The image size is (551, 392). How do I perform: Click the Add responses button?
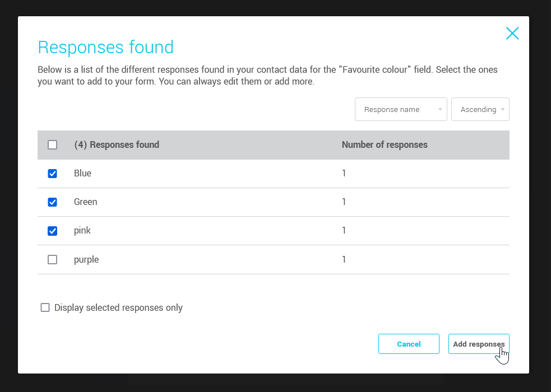pyautogui.click(x=479, y=344)
